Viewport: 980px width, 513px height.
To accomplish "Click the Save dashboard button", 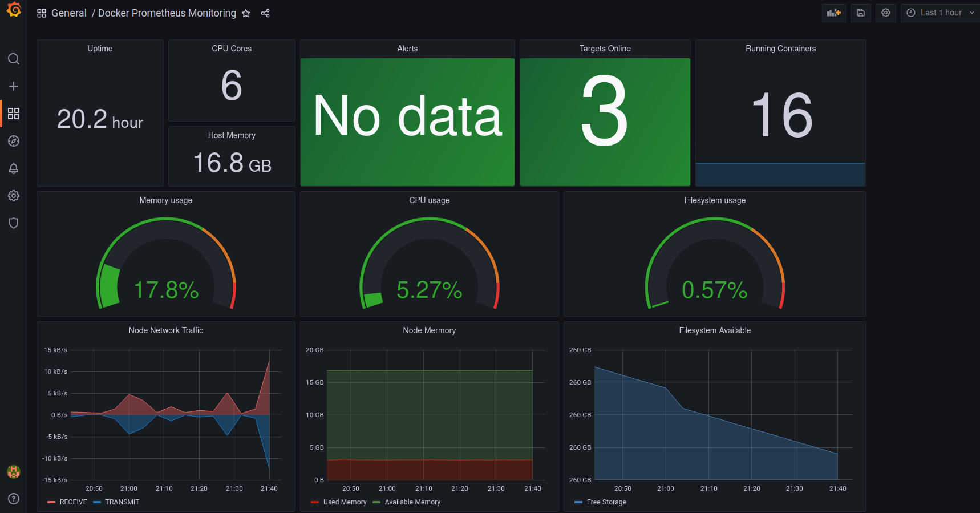I will point(860,13).
